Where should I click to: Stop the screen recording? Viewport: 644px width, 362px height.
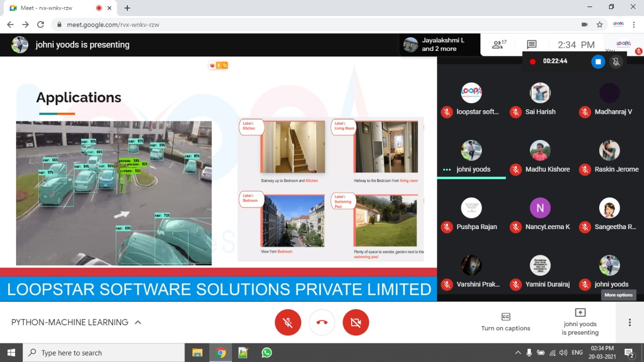coord(598,61)
